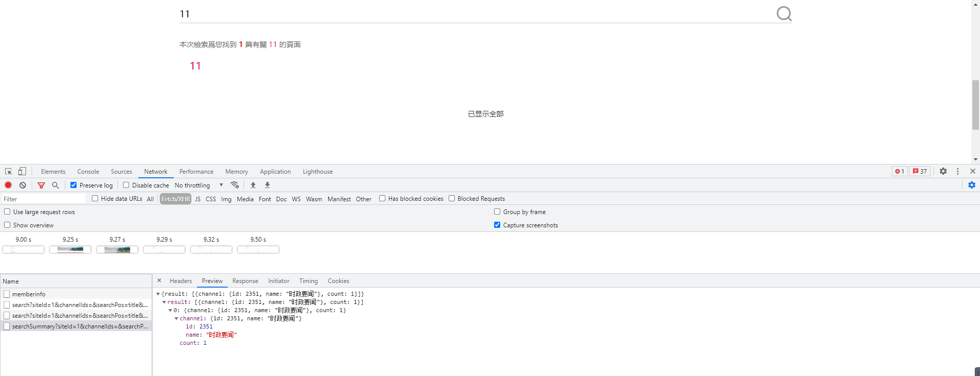Activate the inspect element picker icon
This screenshot has width=980, height=376.
(x=9, y=172)
